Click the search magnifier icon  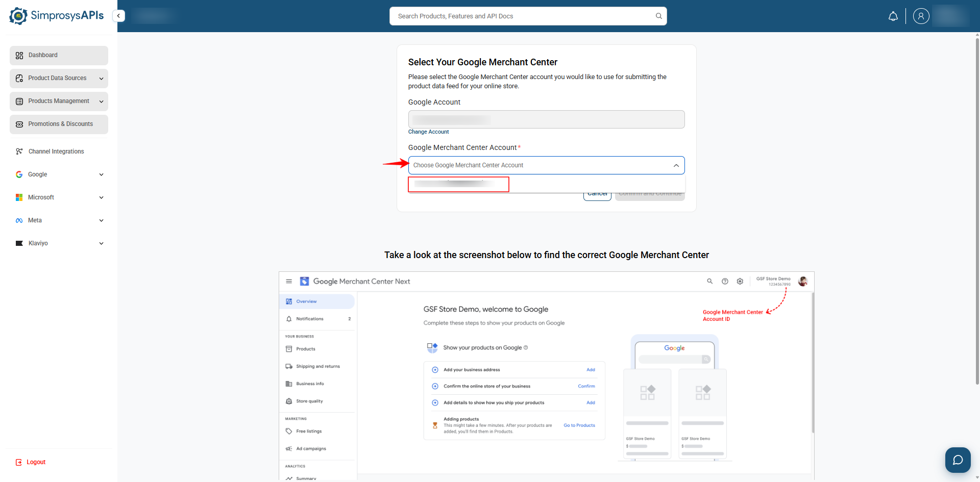pyautogui.click(x=659, y=16)
